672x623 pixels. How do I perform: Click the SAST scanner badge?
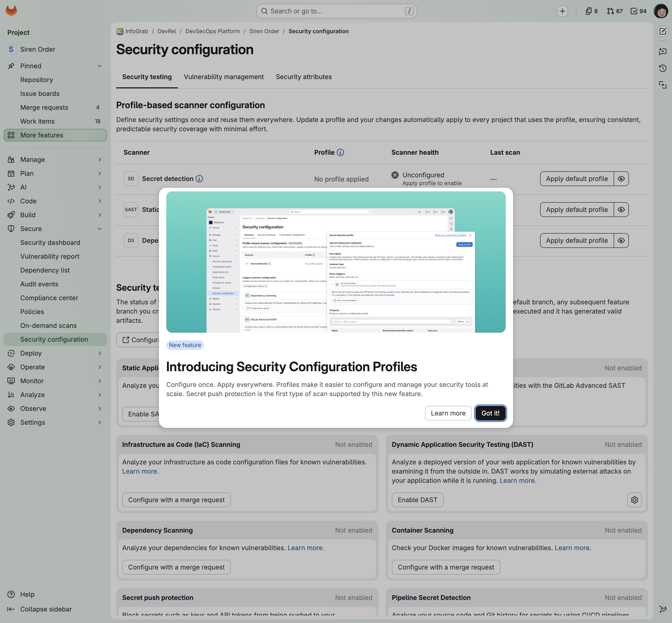(131, 210)
